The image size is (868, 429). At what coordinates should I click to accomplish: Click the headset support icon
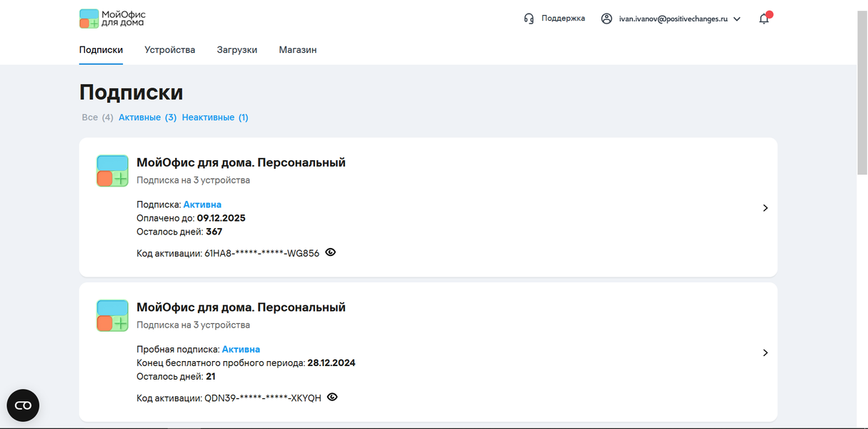(x=529, y=19)
